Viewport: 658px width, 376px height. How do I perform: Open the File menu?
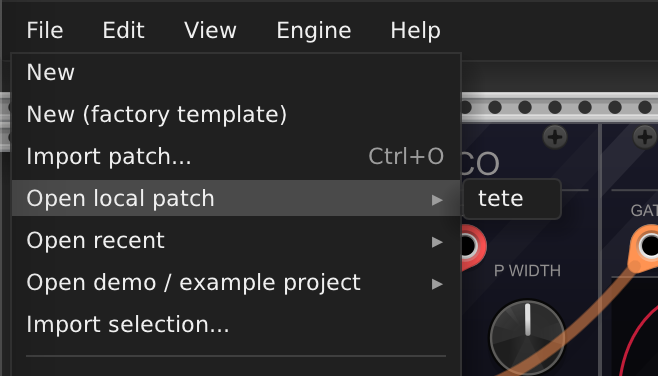coord(45,31)
